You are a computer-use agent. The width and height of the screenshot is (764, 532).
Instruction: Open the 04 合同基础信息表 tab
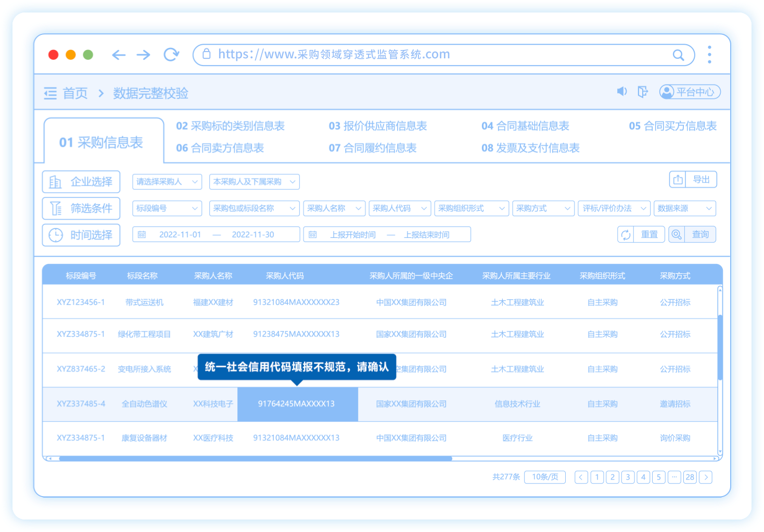coord(525,126)
